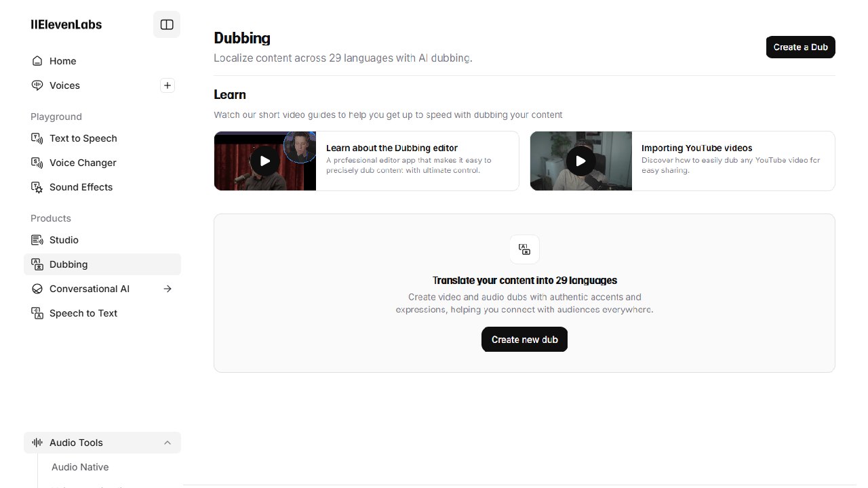Image resolution: width=868 pixels, height=488 pixels.
Task: Click the 'Localize content across 29 languages' subtitle
Action: pos(343,58)
